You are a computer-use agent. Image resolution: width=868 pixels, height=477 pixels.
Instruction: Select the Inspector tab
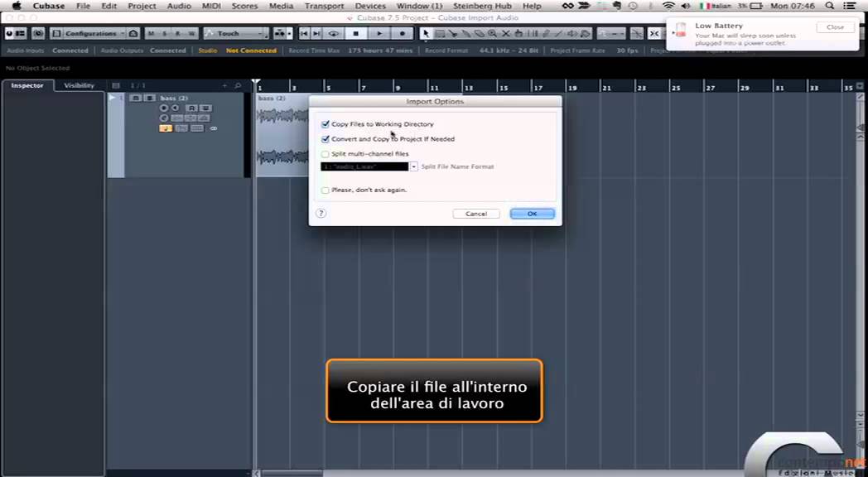click(x=27, y=86)
